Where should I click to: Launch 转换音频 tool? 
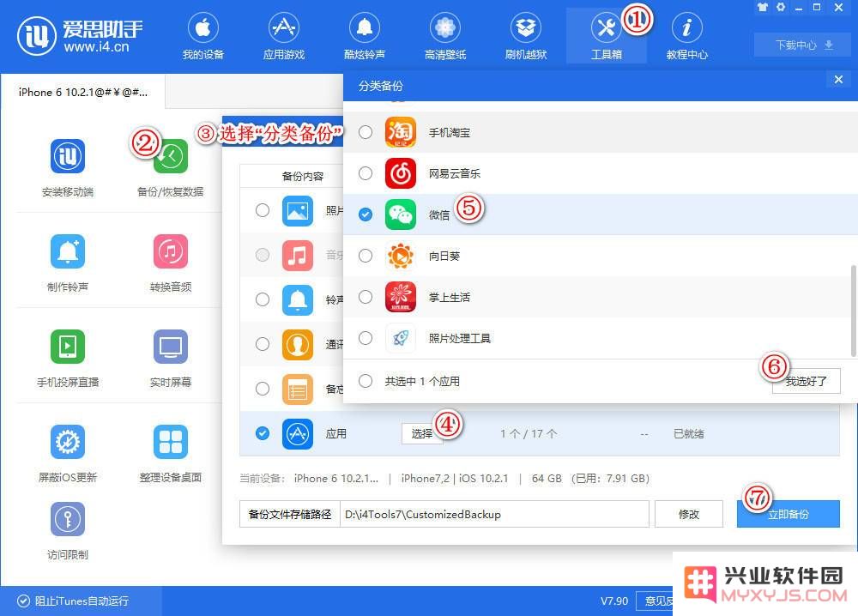click(x=170, y=263)
